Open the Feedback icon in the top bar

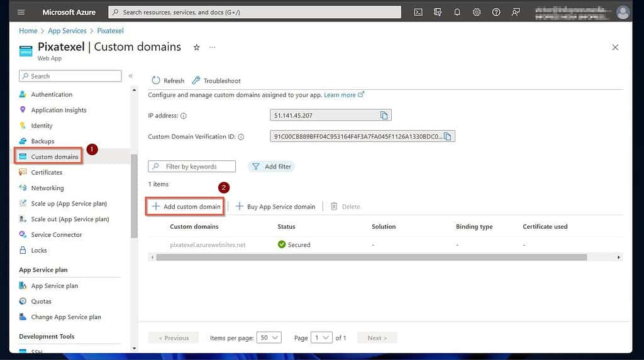tap(516, 13)
